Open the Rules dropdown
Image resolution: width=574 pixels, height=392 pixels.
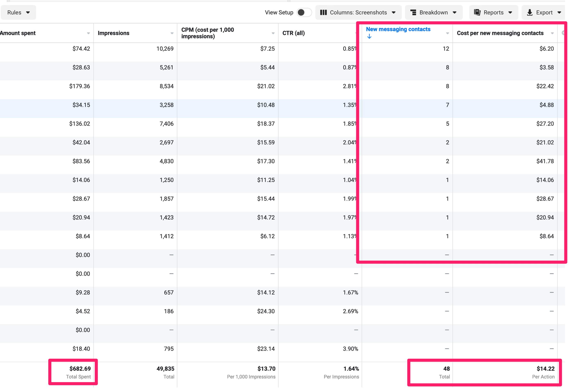click(18, 12)
